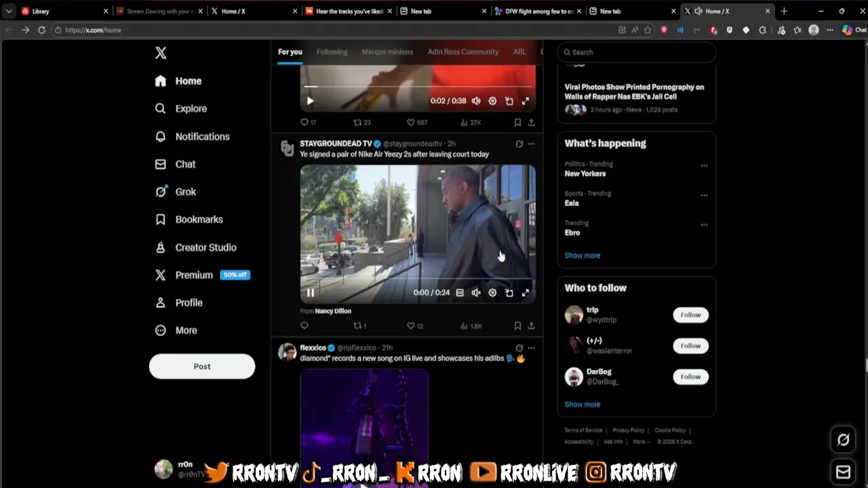Open flexxico profile name
This screenshot has width=868, height=488.
[x=313, y=348]
